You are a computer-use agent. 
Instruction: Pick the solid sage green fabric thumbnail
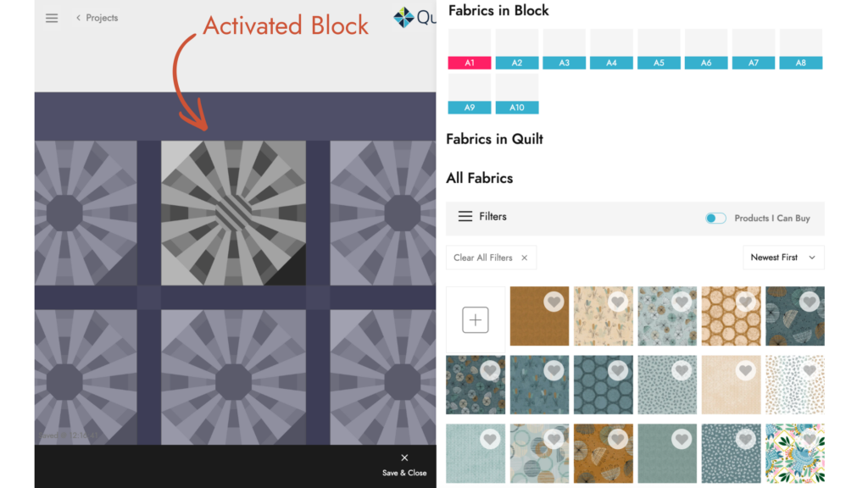[667, 453]
